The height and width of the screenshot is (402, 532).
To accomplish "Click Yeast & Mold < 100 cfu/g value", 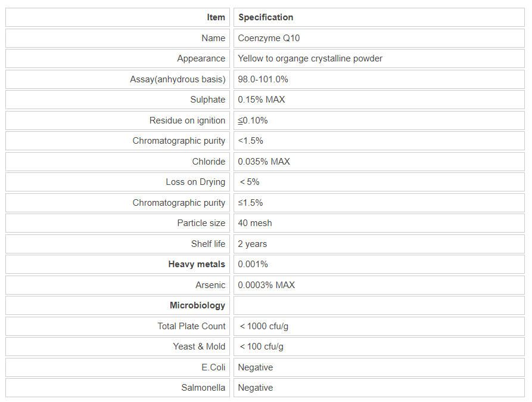I will point(262,347).
